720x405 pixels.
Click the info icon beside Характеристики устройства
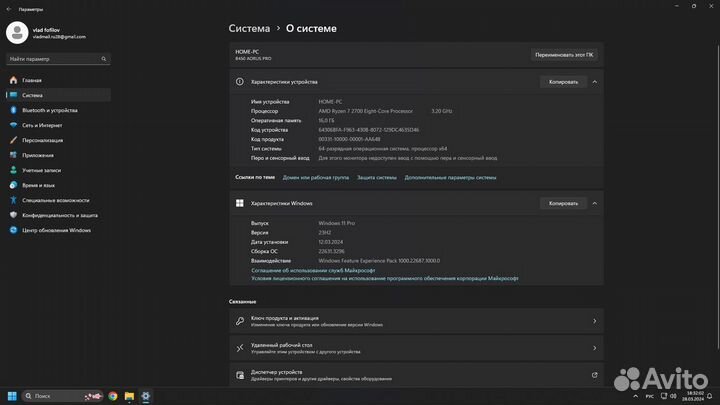click(240, 82)
